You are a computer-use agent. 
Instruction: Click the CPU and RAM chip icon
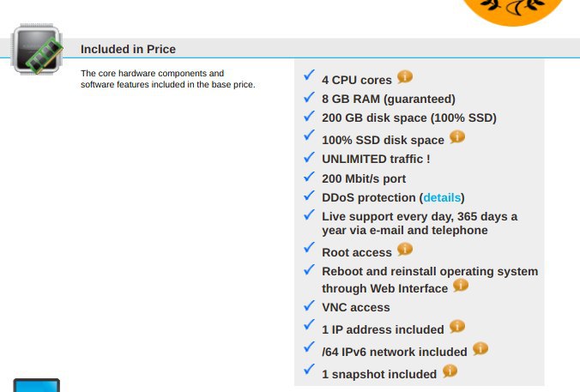click(x=37, y=49)
